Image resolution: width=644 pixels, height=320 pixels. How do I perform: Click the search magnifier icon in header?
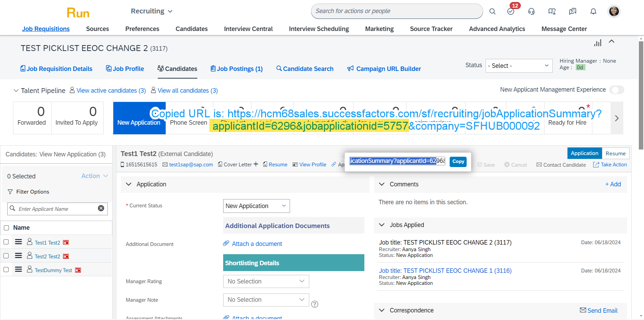click(x=492, y=11)
